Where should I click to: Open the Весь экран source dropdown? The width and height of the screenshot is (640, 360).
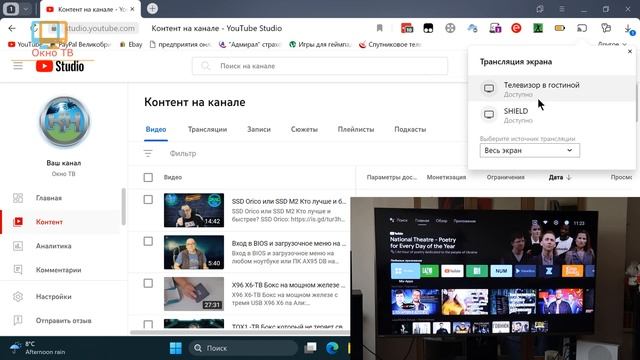529,150
